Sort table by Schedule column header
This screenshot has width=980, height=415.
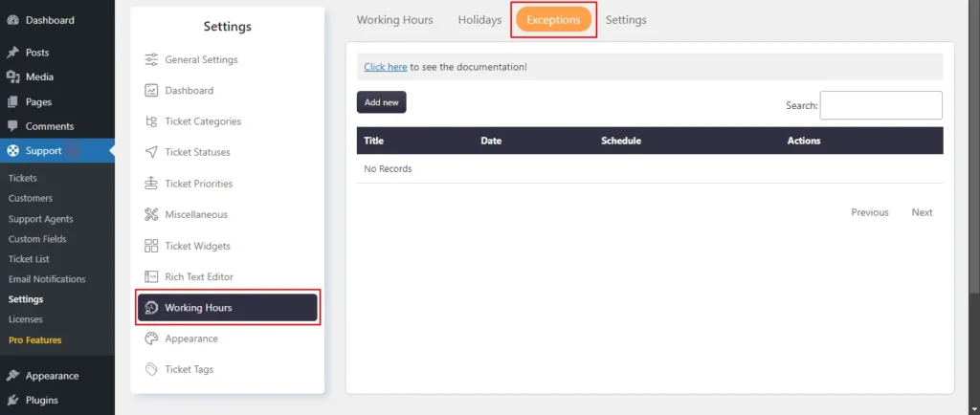620,141
